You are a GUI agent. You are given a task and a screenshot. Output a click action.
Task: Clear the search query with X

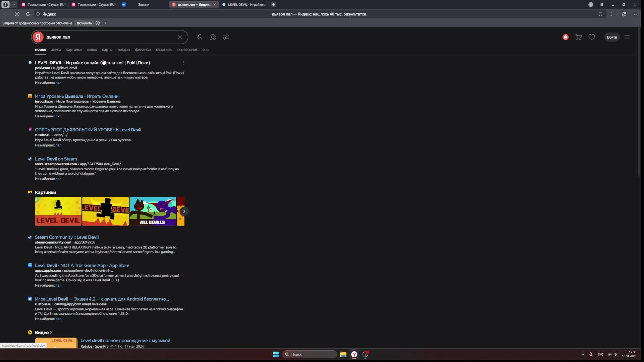pyautogui.click(x=180, y=37)
